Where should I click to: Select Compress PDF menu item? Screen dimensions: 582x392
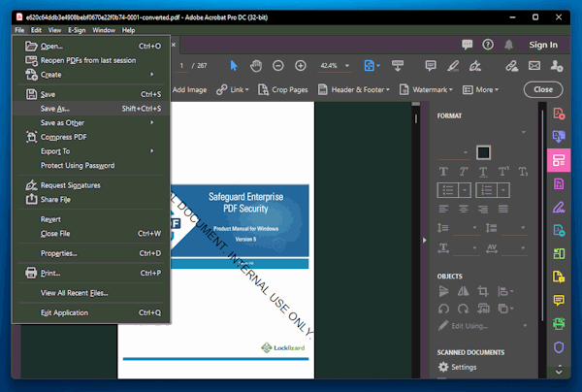(x=91, y=137)
